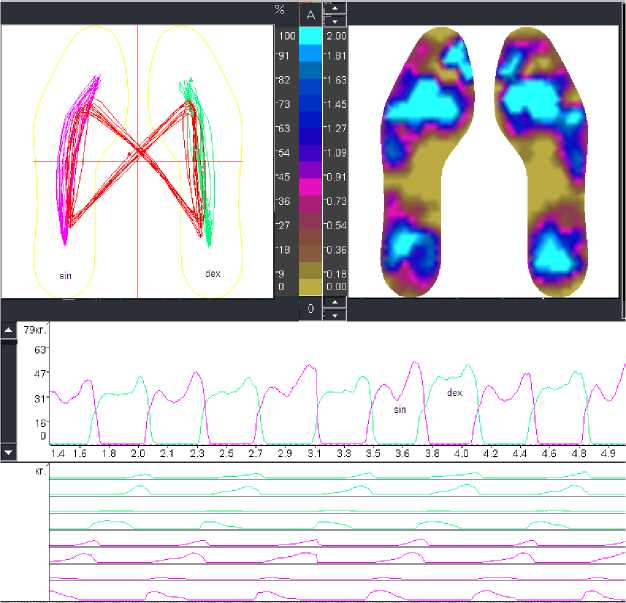Viewport: 626px width, 603px height.
Task: Click the 3.1 time axis tick
Action: click(314, 454)
